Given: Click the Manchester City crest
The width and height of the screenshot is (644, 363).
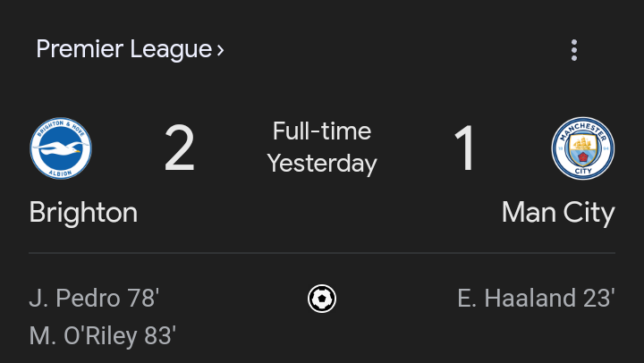Looking at the screenshot, I should click(x=583, y=148).
